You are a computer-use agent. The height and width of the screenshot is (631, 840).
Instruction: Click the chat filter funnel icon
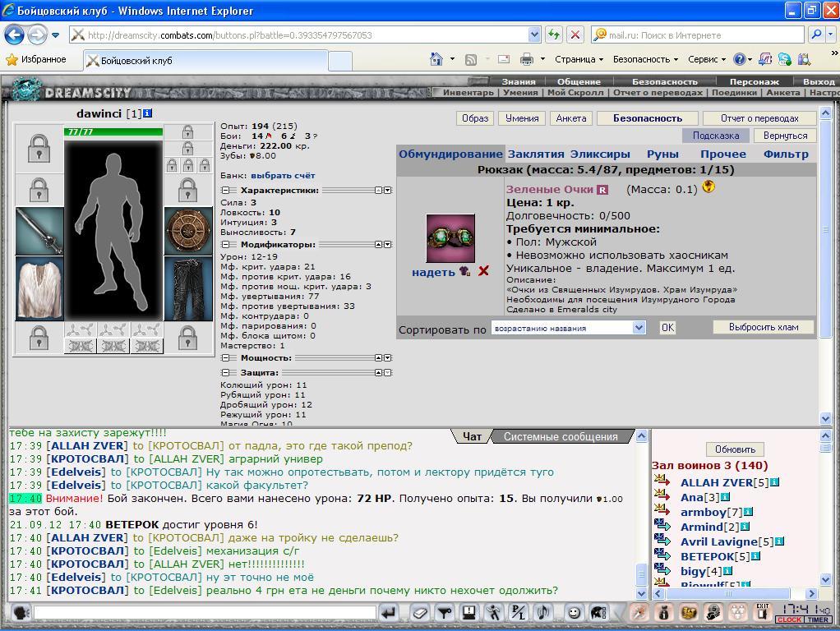(x=444, y=612)
